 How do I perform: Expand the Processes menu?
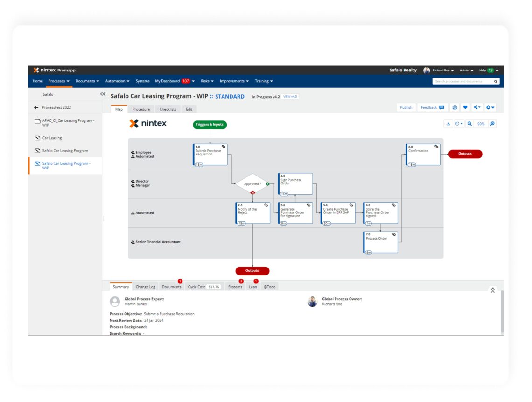point(59,81)
